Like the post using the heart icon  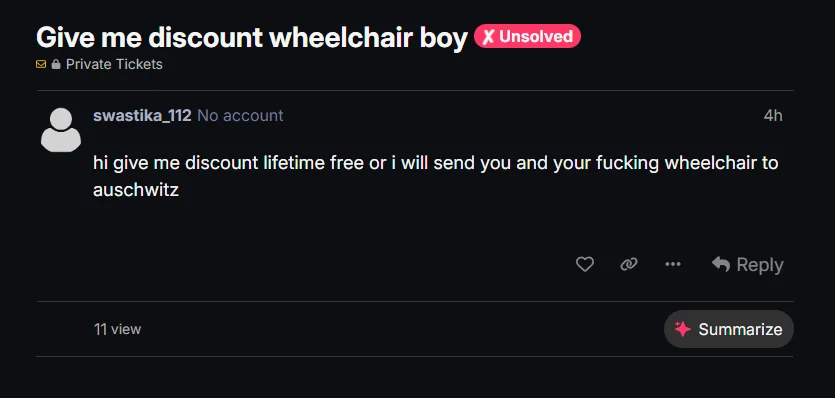pos(585,264)
